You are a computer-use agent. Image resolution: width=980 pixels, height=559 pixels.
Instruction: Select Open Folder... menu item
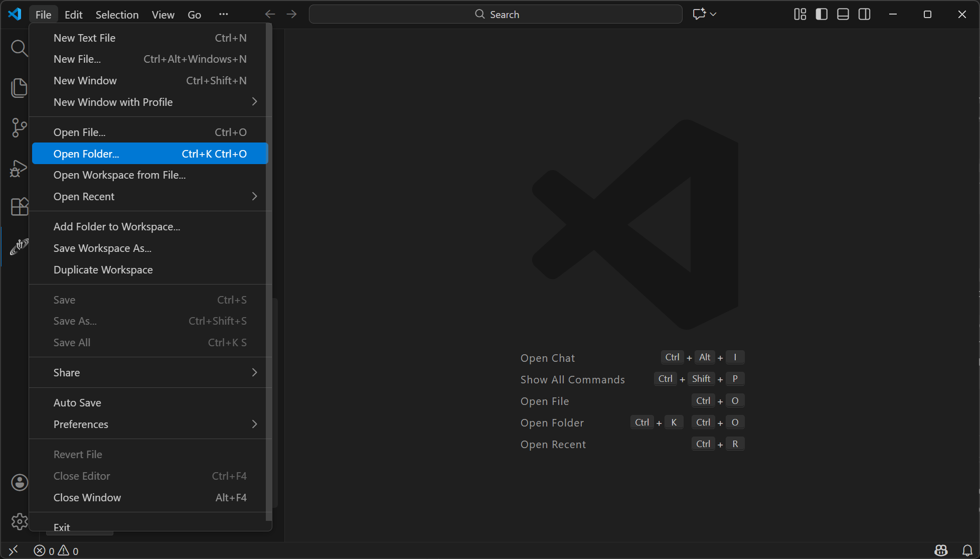[150, 154]
